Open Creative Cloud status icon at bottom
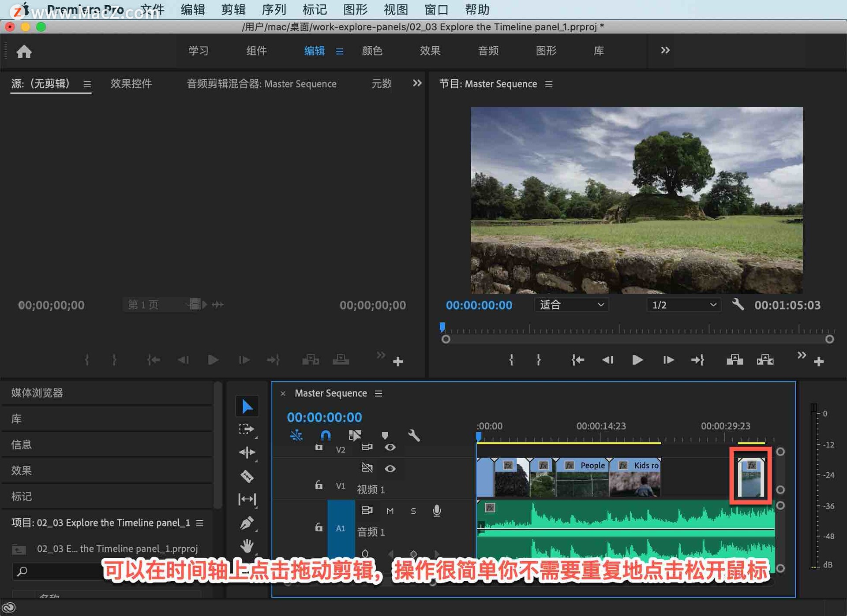 coord(9,608)
